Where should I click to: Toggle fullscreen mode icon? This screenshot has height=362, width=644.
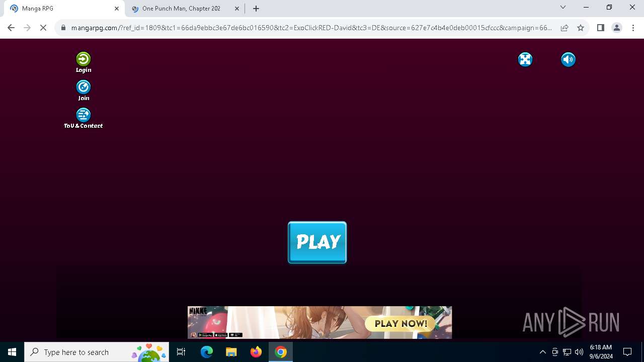(x=525, y=60)
